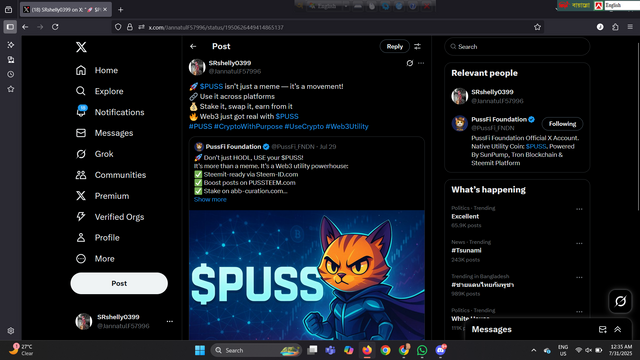Click the X search input field
640x360 pixels.
pos(517,47)
